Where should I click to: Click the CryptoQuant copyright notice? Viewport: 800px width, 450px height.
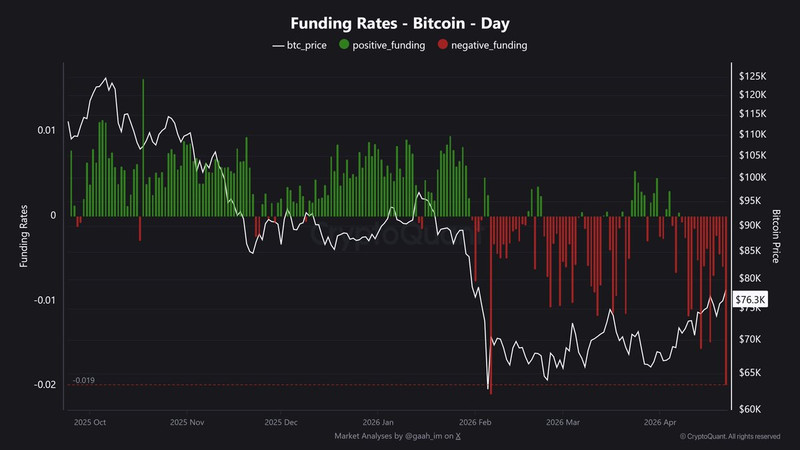[x=730, y=437]
